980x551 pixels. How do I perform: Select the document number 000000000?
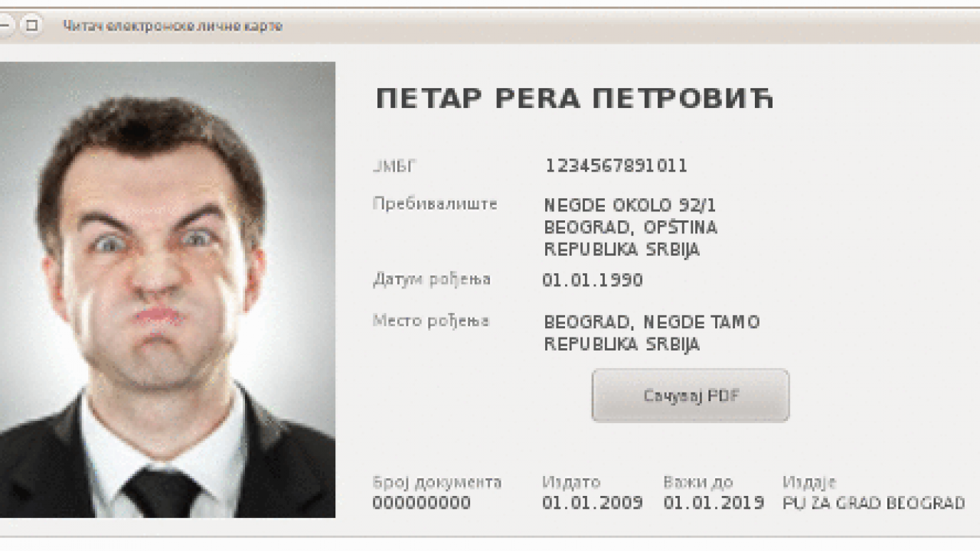coord(422,503)
